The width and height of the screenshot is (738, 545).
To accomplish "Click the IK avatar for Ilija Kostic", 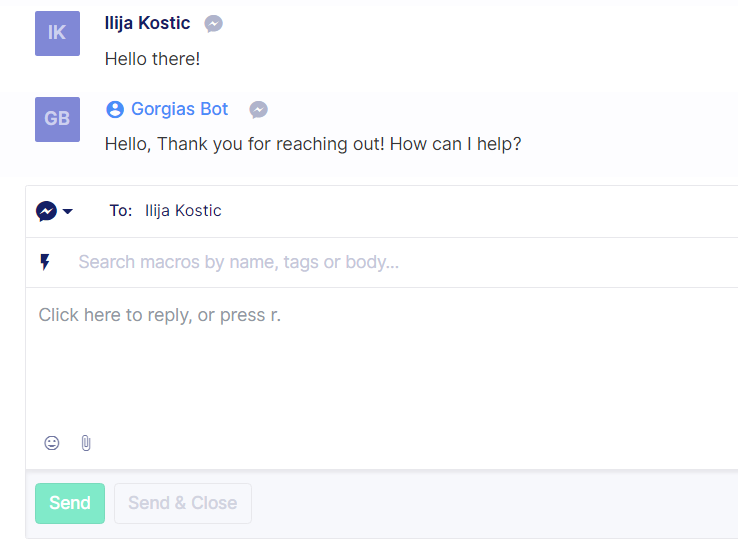I will point(57,33).
